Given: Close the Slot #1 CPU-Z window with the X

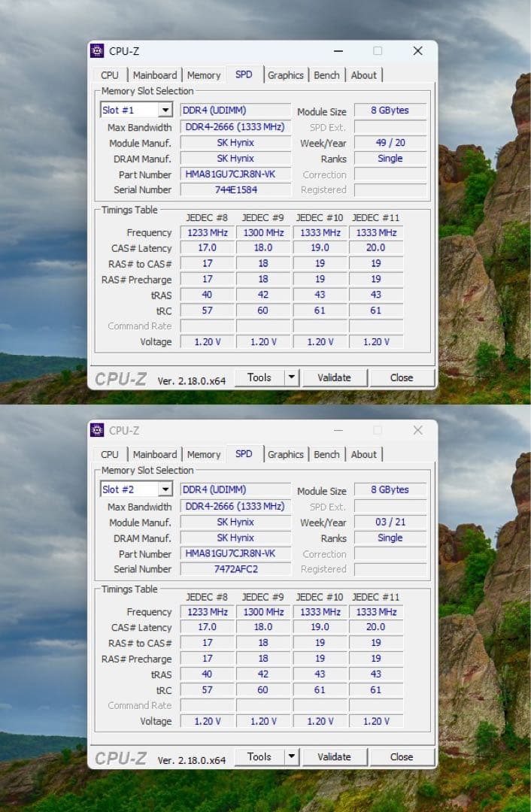Looking at the screenshot, I should point(417,51).
